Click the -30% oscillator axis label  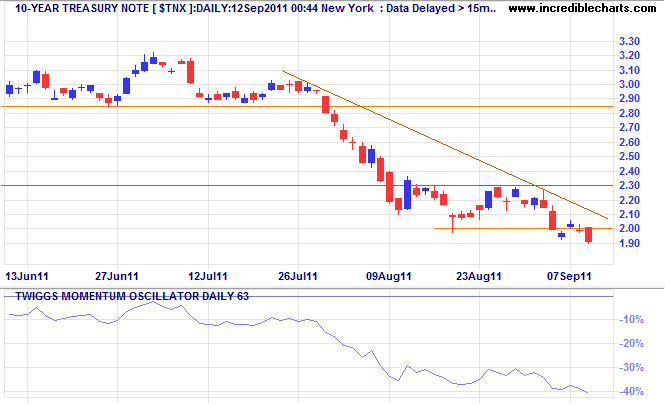pos(631,368)
